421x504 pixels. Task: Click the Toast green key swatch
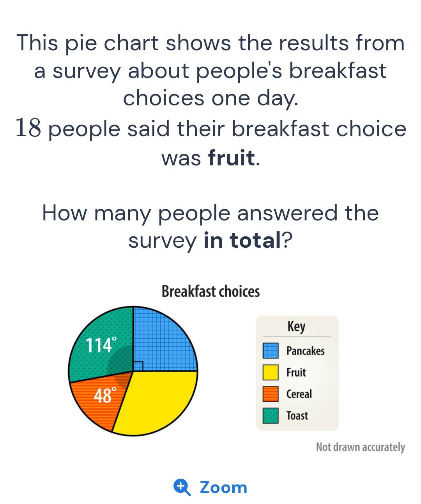(x=271, y=416)
